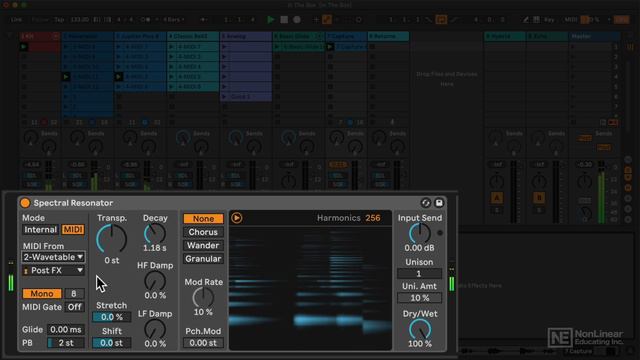
Task: Select Wander modulation mode
Action: 203,245
